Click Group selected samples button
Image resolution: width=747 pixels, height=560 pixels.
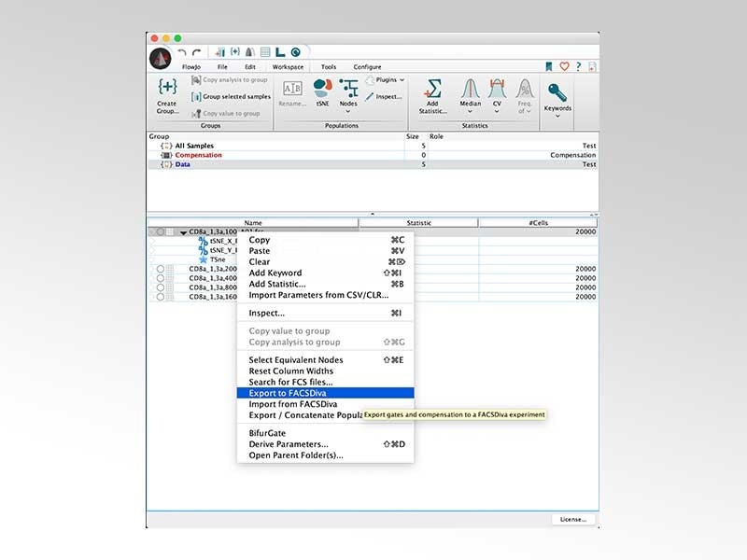coord(231,97)
